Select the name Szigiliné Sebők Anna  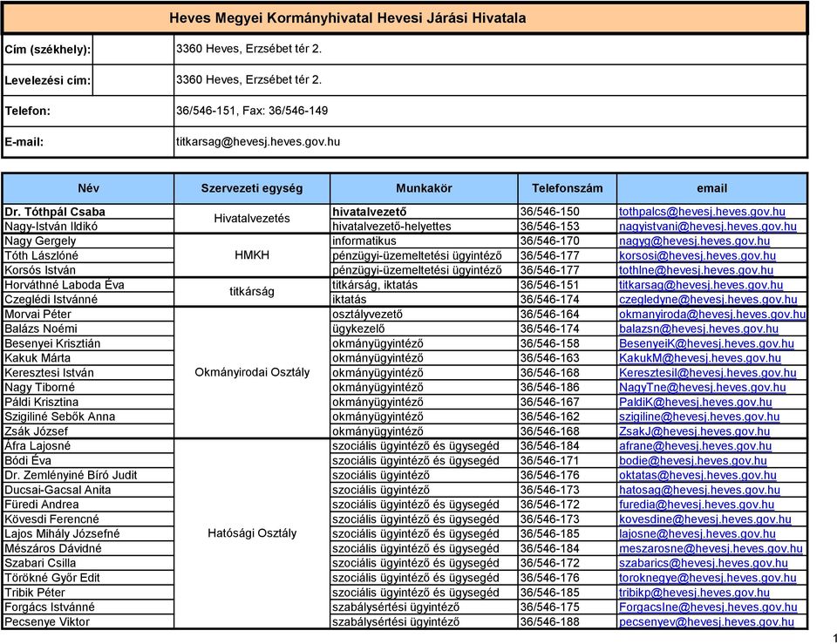[60, 417]
